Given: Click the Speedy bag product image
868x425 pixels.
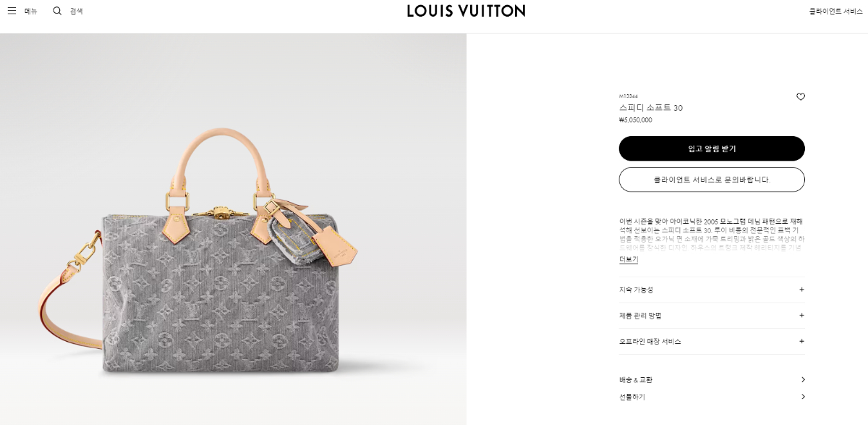Looking at the screenshot, I should (x=233, y=229).
